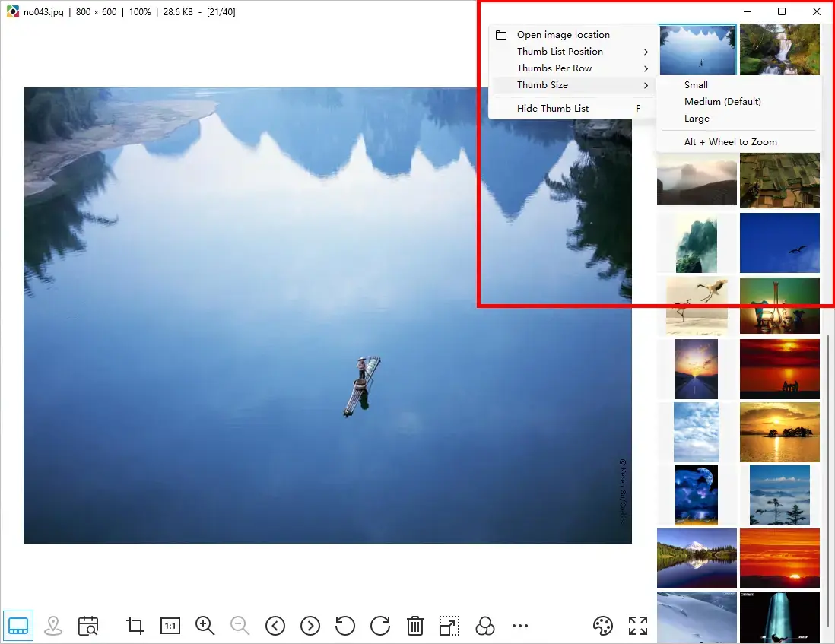Click the location pin icon

pyautogui.click(x=53, y=626)
